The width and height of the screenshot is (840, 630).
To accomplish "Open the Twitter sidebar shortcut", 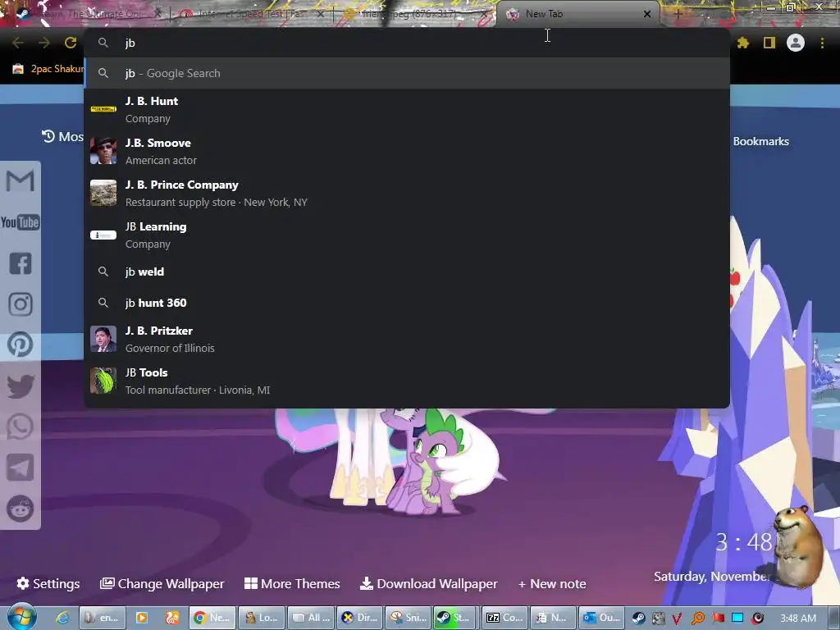I will tap(21, 386).
